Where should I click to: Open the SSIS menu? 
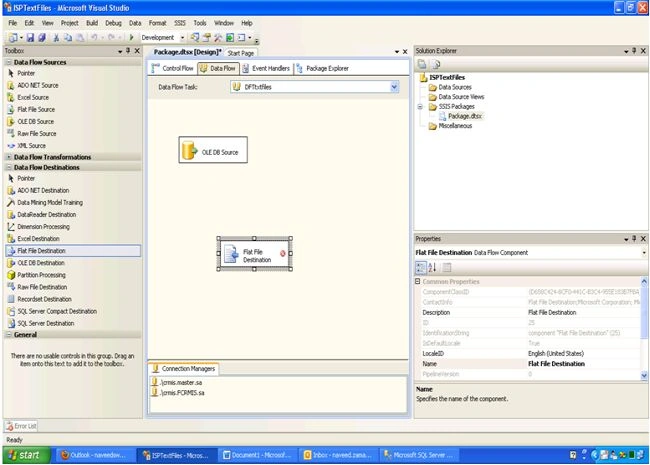click(179, 23)
